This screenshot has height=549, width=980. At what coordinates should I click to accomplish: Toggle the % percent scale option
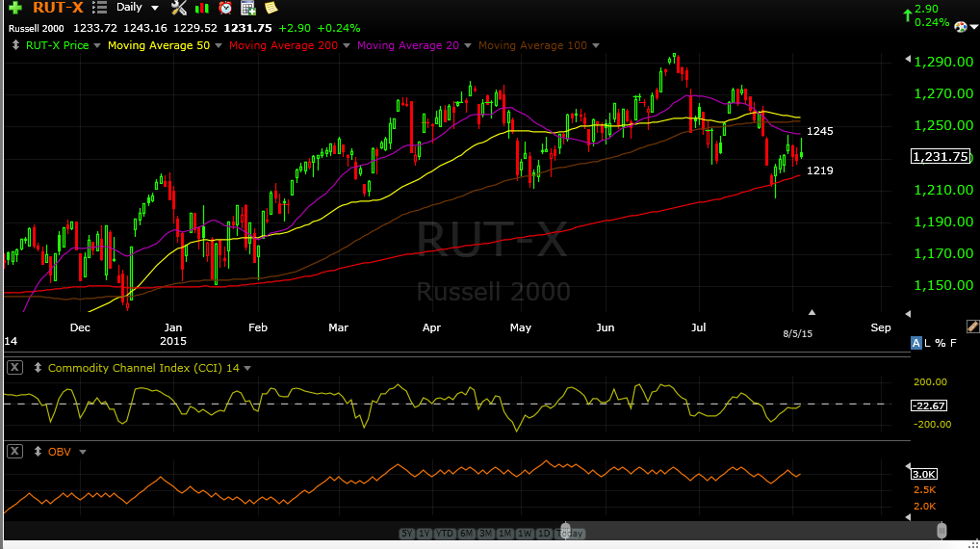[940, 343]
